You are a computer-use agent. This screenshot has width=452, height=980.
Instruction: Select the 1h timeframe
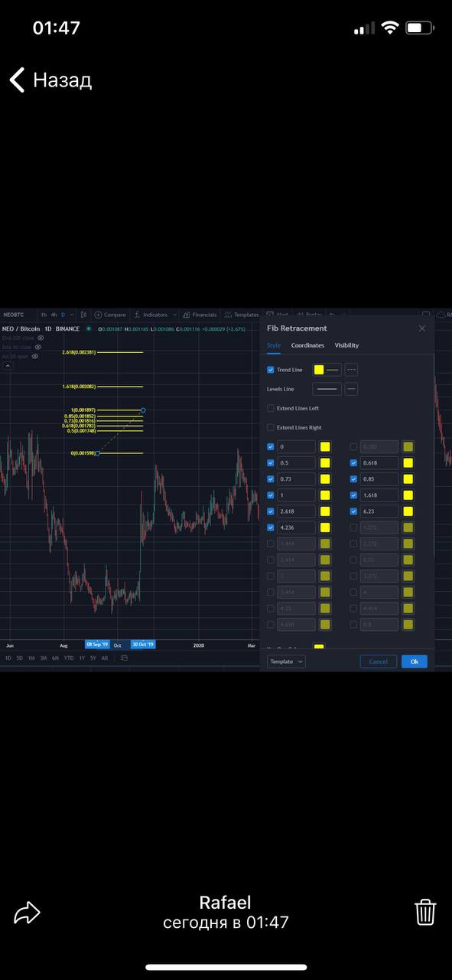[44, 315]
